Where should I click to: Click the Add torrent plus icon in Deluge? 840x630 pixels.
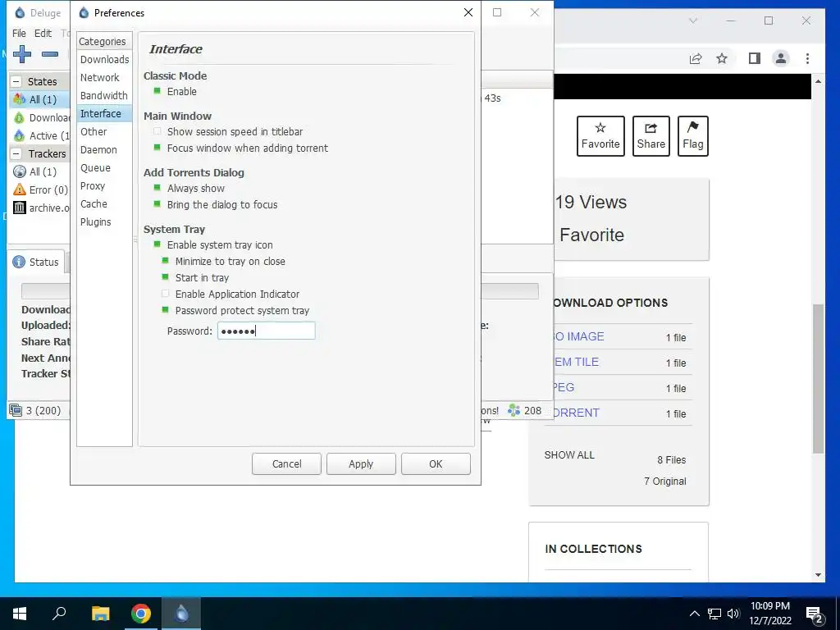(x=22, y=53)
